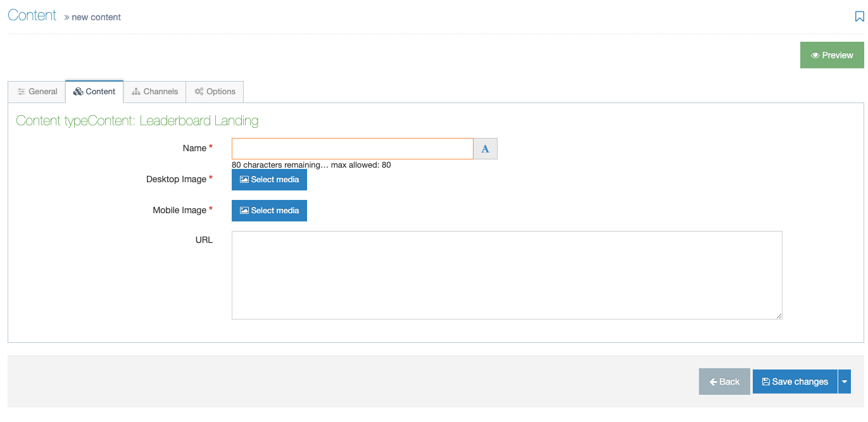Select media for Mobile Image

269,211
